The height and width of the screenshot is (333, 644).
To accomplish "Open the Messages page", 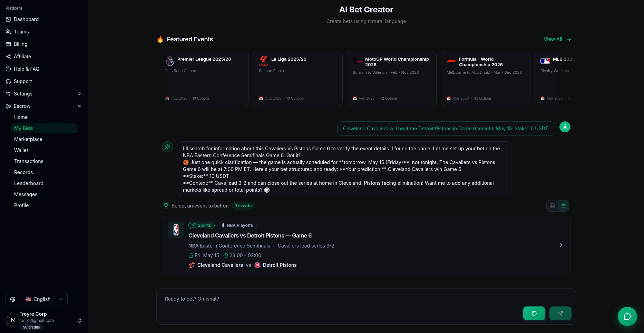I will click(x=44, y=194).
